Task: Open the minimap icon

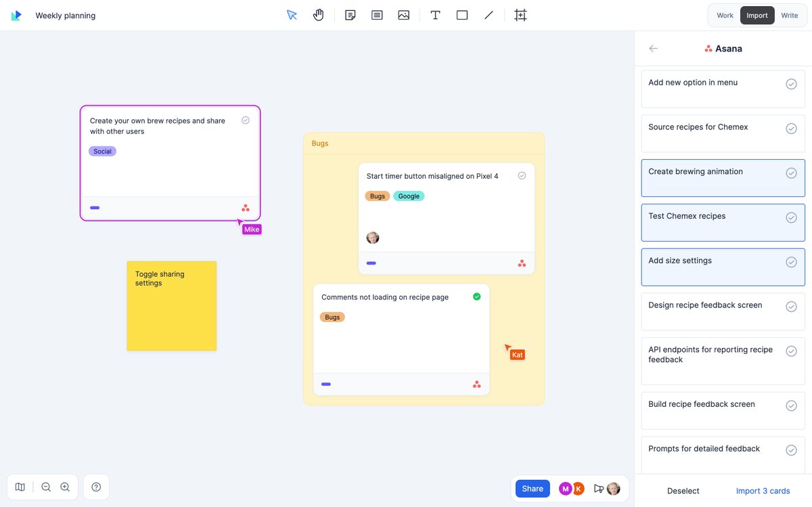Action: point(20,487)
